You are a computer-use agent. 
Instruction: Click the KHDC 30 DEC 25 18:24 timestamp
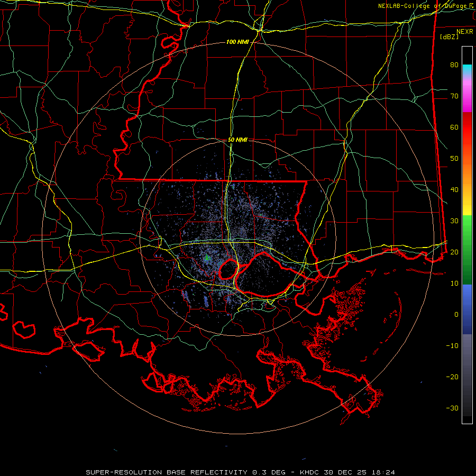tap(347, 472)
